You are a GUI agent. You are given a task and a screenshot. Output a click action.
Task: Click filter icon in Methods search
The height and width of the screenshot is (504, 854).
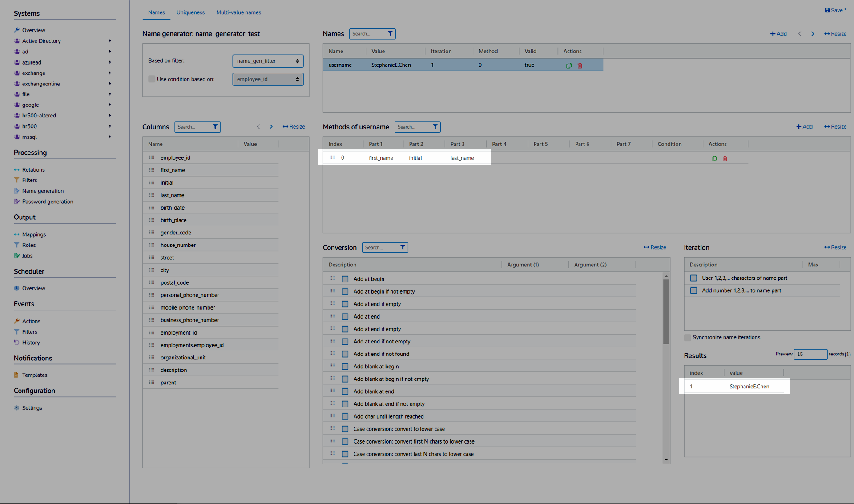click(435, 127)
